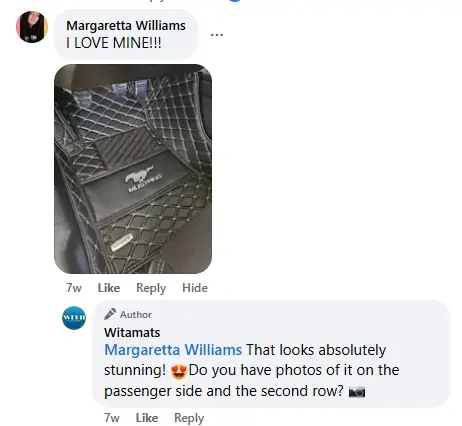Image resolution: width=462 pixels, height=426 pixels.
Task: Click the 7w timestamp under the photo
Action: click(74, 288)
